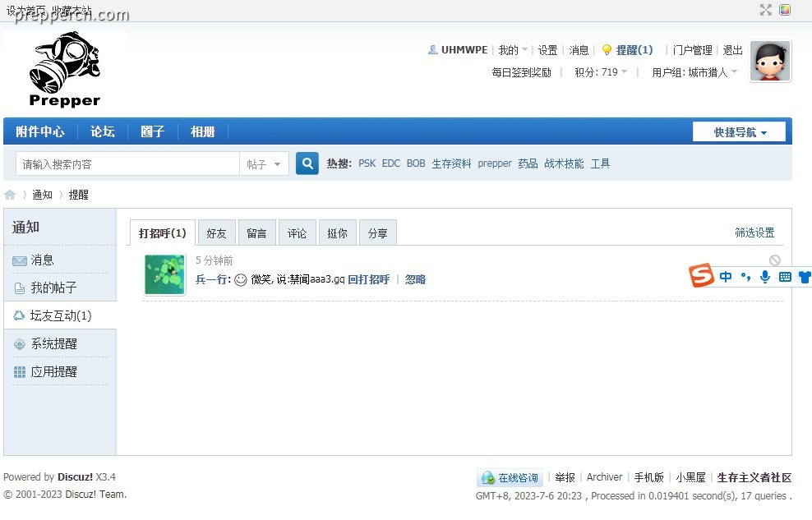Expand the 我的 dropdown menu
The image size is (812, 520).
(x=513, y=49)
